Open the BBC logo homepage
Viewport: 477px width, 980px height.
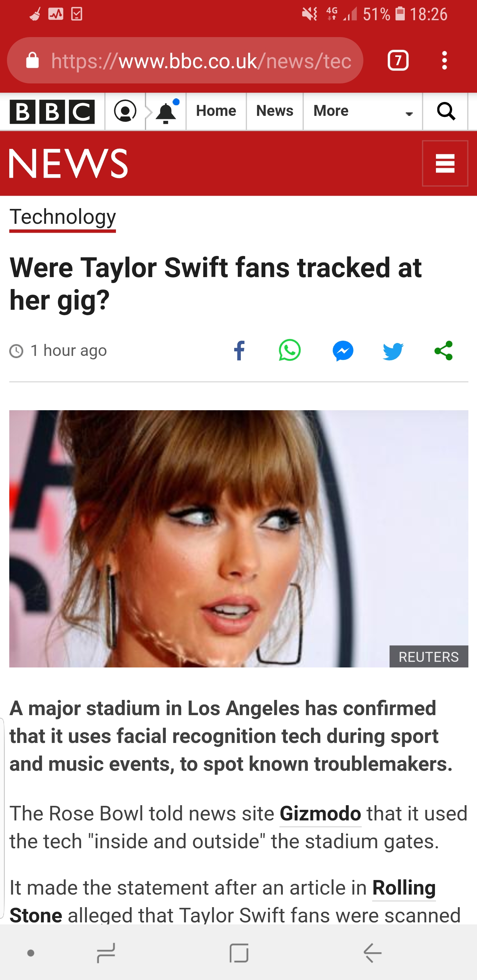coord(52,112)
